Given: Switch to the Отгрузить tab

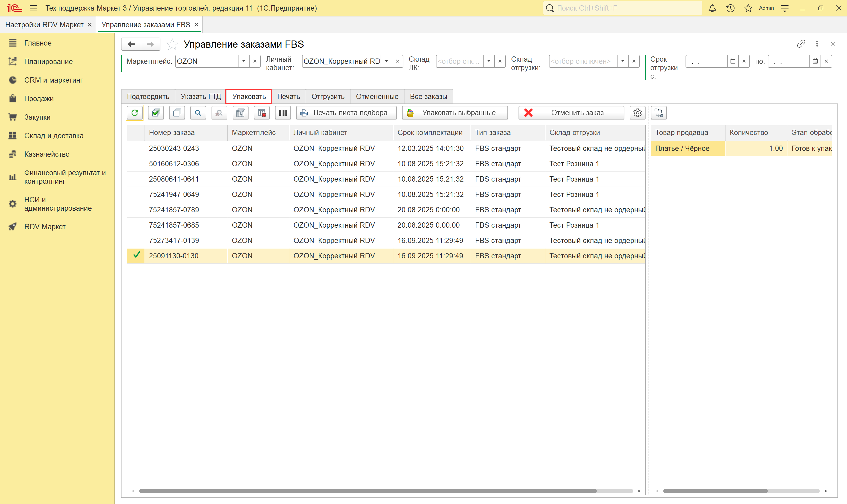Looking at the screenshot, I should pyautogui.click(x=328, y=96).
